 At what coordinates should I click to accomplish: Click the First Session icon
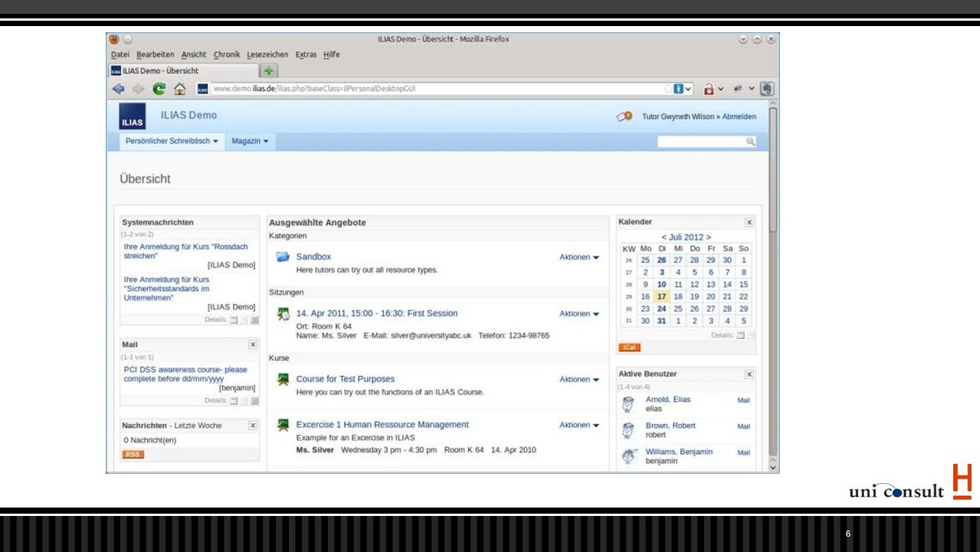click(283, 314)
